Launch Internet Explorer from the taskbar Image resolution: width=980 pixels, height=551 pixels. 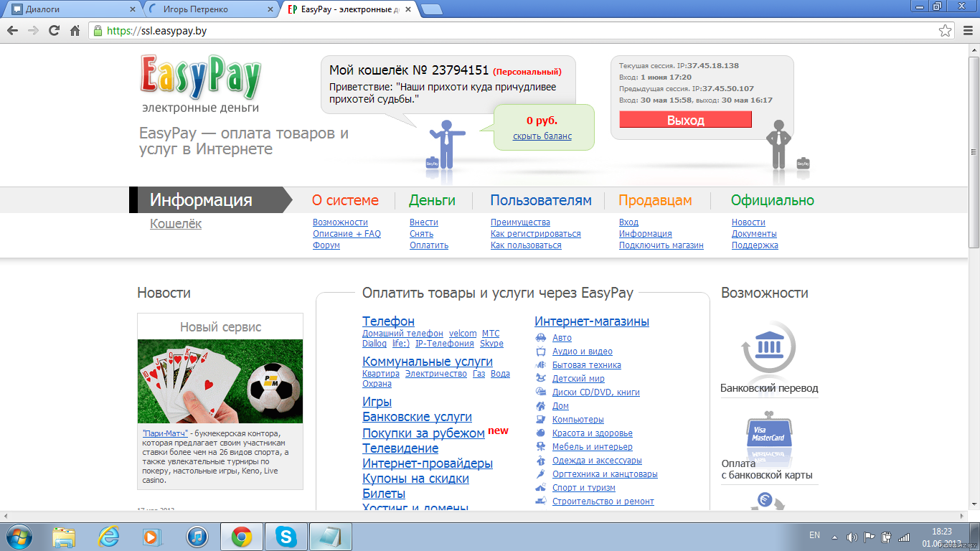[x=109, y=537]
